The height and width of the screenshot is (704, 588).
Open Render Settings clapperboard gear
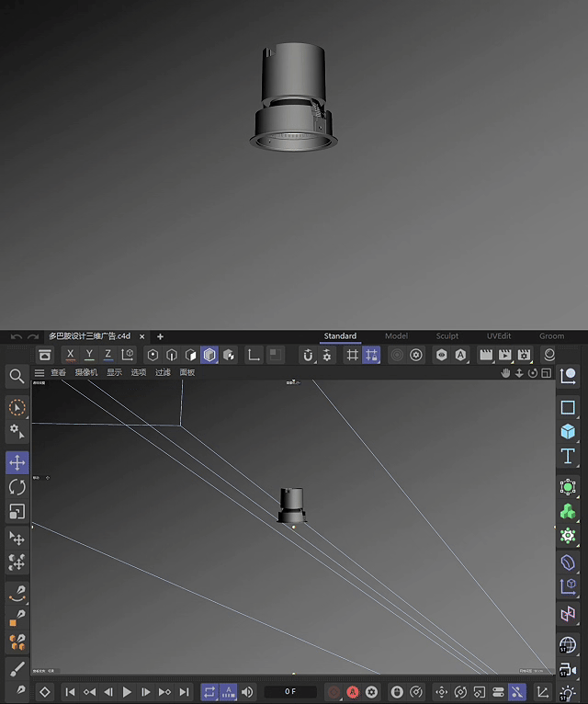pos(525,355)
